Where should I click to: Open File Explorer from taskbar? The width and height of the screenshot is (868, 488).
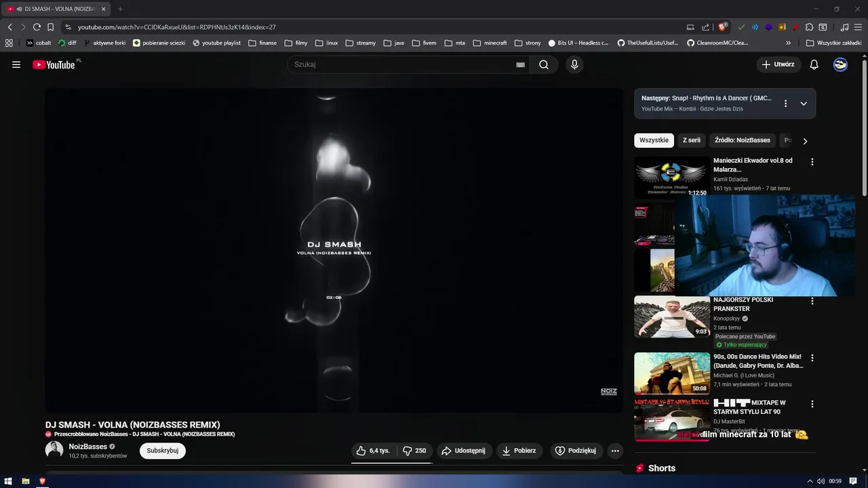[x=25, y=481]
